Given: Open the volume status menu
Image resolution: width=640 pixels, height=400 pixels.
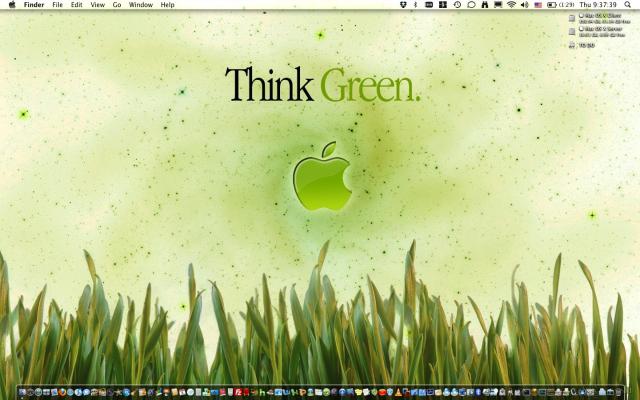Looking at the screenshot, I should 525,4.
